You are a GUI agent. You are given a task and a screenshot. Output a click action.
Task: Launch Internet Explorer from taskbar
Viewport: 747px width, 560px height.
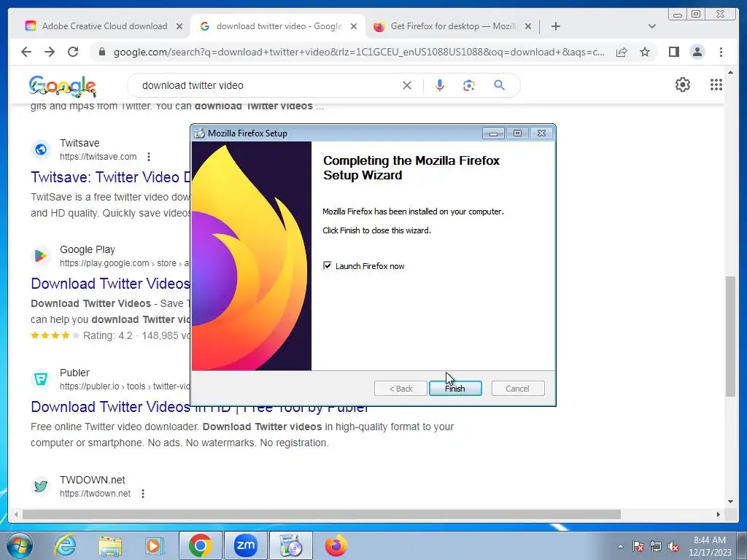click(x=65, y=545)
